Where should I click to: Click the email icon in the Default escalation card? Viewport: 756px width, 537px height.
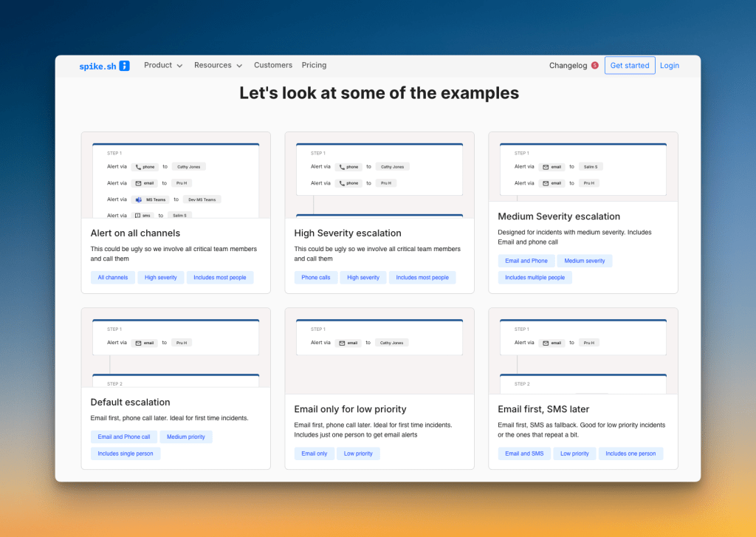pos(138,343)
